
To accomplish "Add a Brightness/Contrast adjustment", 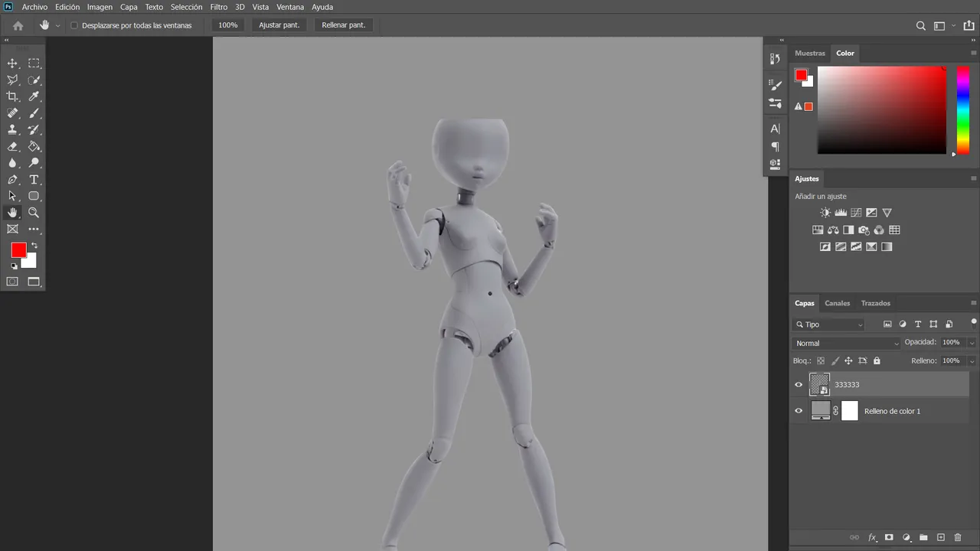I will [x=825, y=213].
